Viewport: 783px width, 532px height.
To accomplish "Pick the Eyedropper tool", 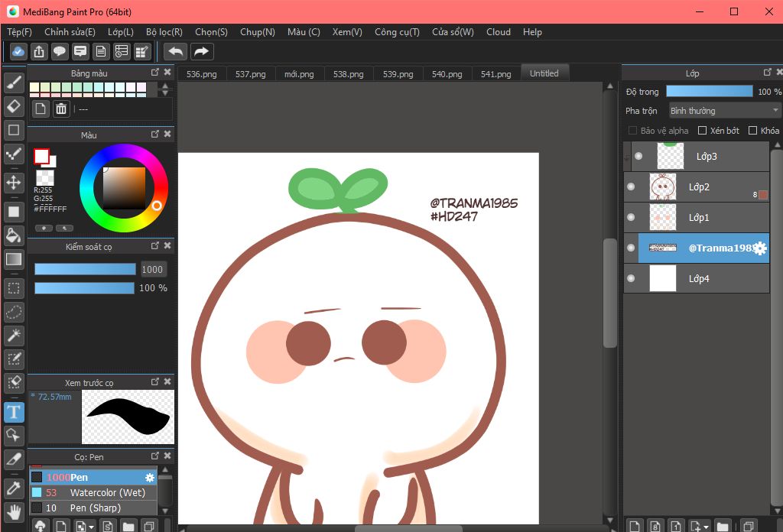I will [x=13, y=487].
